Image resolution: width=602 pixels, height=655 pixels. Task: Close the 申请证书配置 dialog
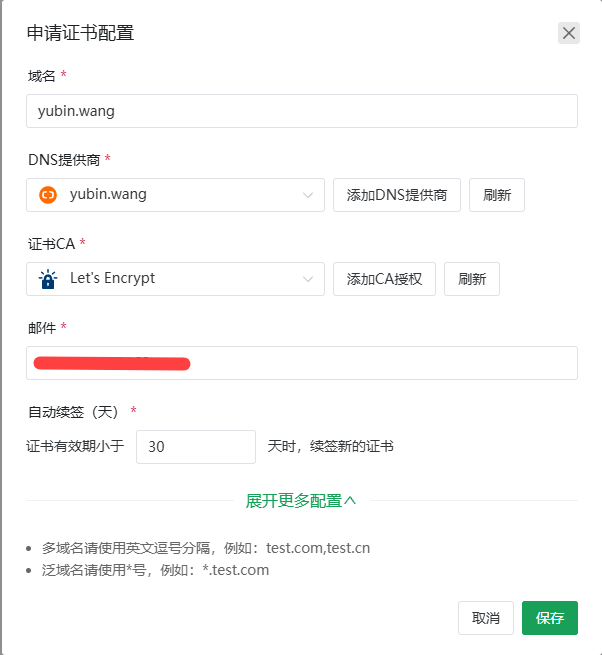click(569, 33)
